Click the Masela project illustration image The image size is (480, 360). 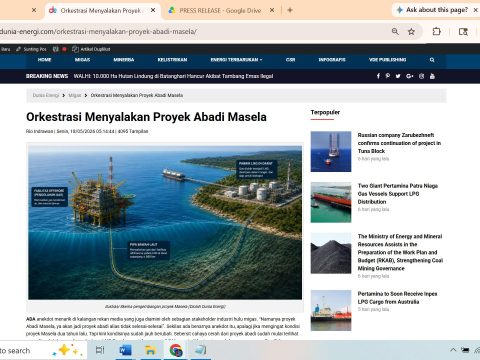click(165, 222)
